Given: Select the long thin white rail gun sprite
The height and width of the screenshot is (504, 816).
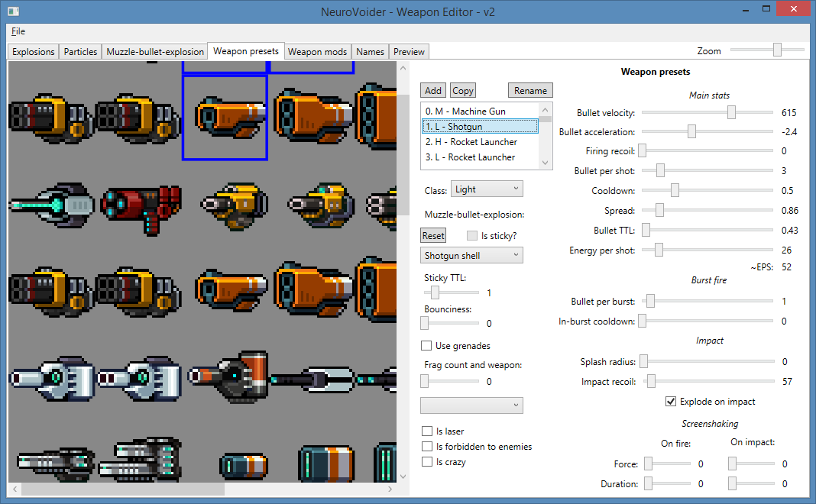Looking at the screenshot, I should tap(312, 380).
